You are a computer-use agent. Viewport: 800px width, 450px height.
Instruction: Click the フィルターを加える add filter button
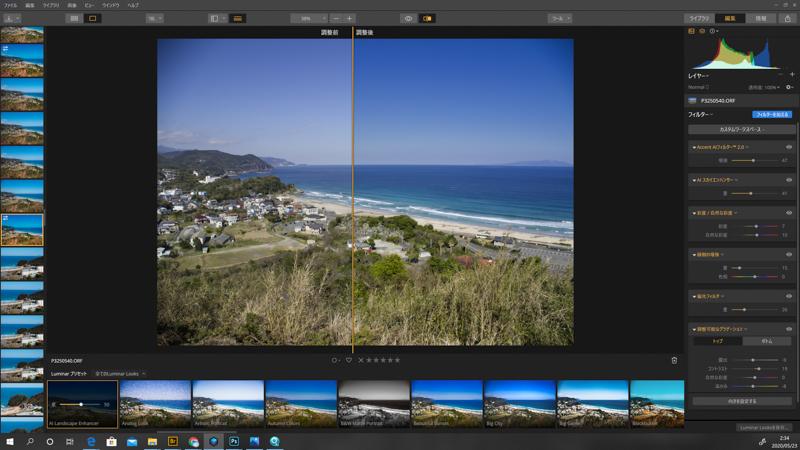tap(771, 115)
